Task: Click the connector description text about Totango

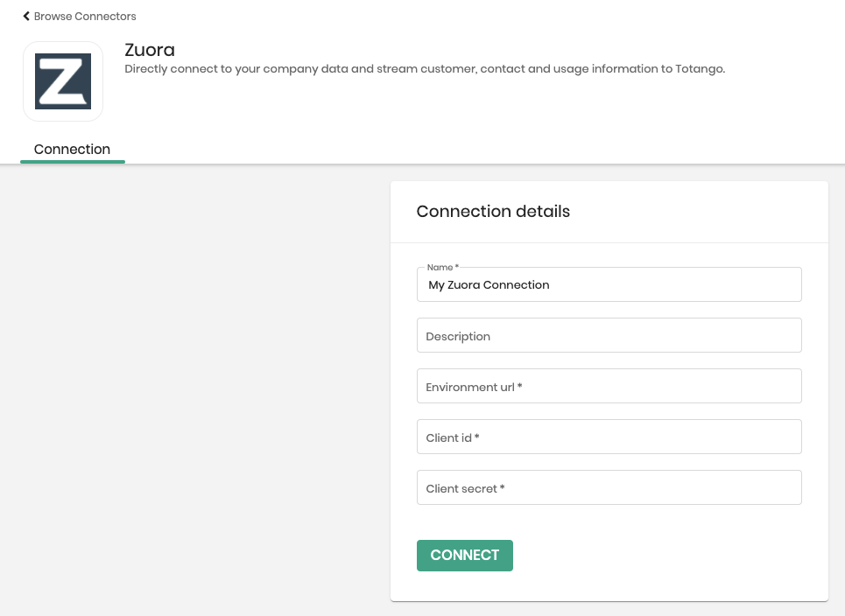Action: point(425,69)
